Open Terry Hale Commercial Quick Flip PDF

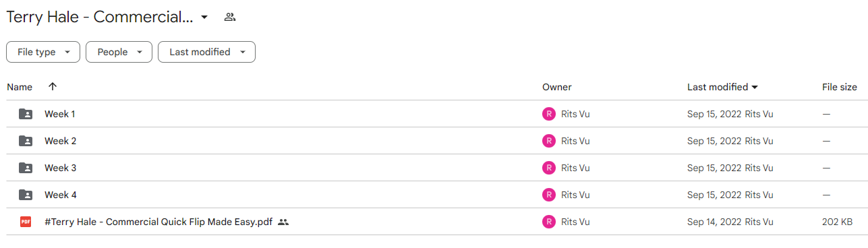(158, 222)
